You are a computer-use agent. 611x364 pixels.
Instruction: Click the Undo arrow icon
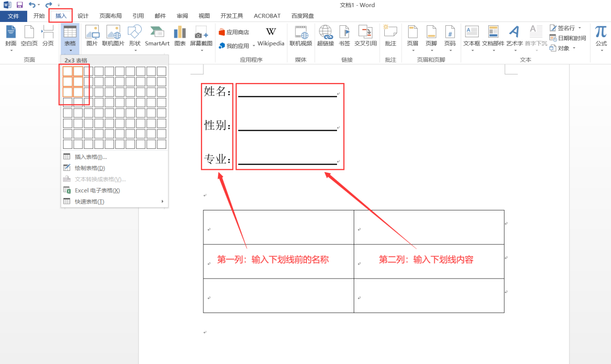[x=32, y=5]
